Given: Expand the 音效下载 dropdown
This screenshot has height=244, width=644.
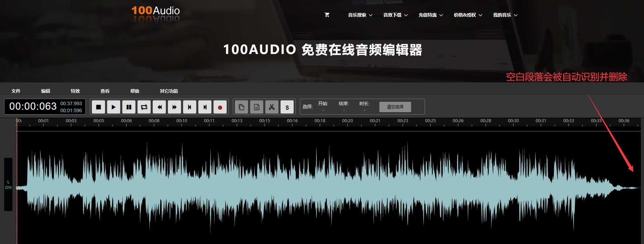Looking at the screenshot, I should pos(396,15).
